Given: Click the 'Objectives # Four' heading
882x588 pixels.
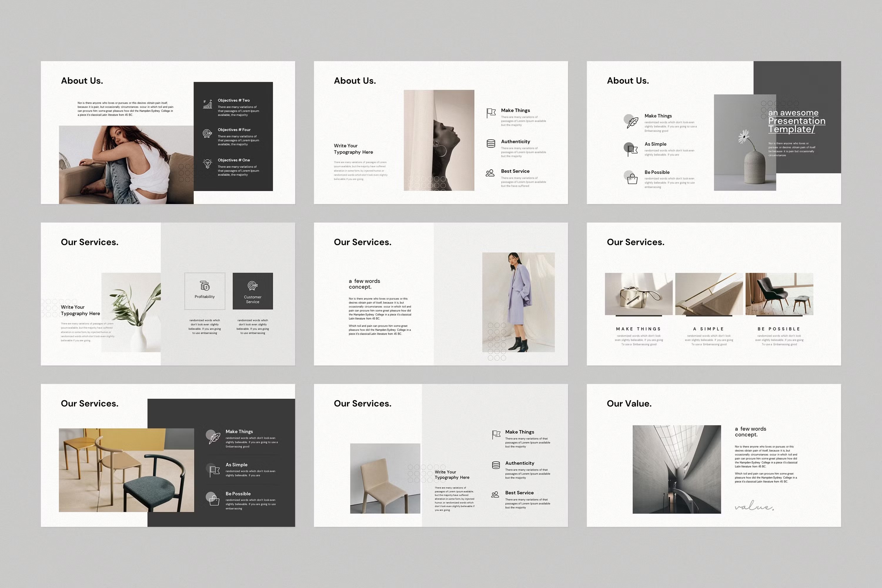Looking at the screenshot, I should [234, 130].
